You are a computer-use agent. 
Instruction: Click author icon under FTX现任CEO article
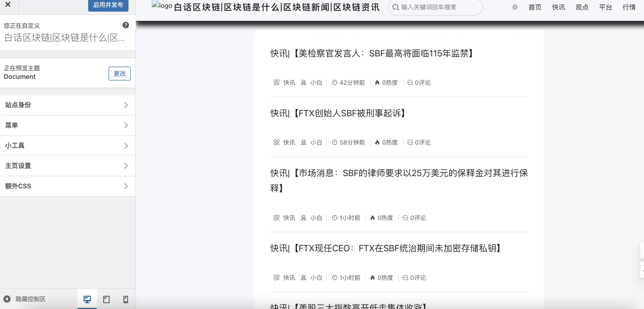[x=303, y=277]
